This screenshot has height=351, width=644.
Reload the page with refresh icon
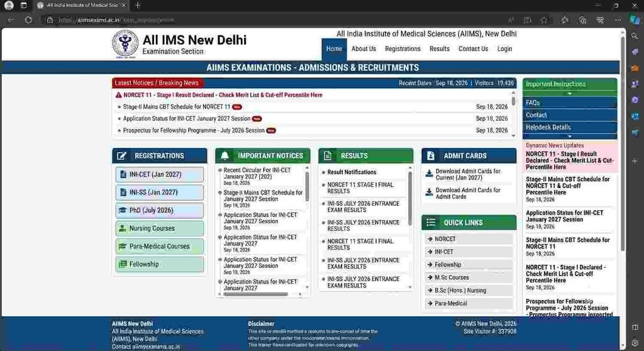(x=28, y=19)
